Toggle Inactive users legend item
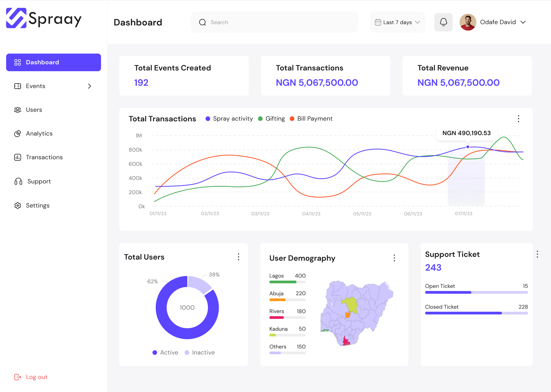The image size is (551, 392). (200, 352)
